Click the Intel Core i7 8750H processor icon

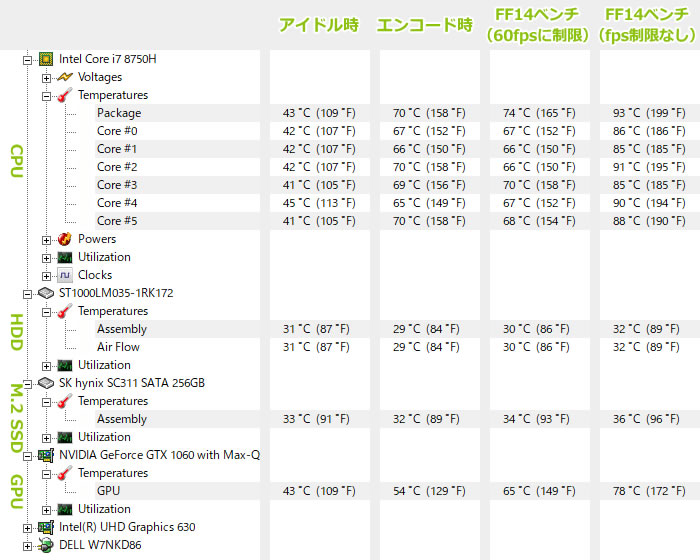click(x=46, y=59)
